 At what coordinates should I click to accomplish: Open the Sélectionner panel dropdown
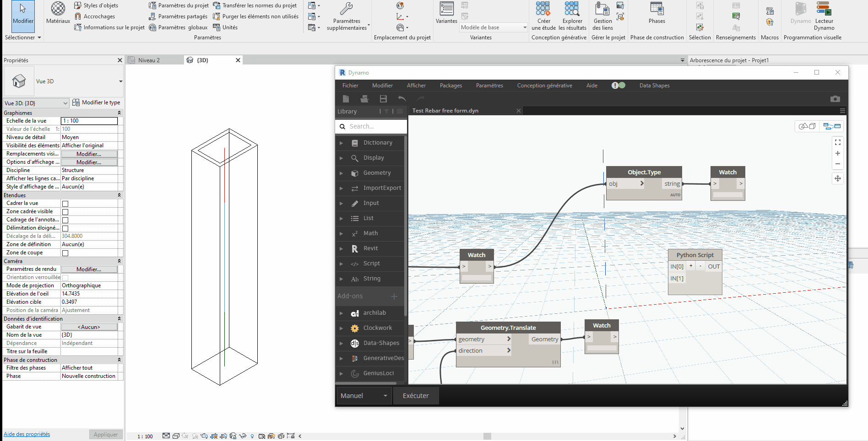(23, 38)
